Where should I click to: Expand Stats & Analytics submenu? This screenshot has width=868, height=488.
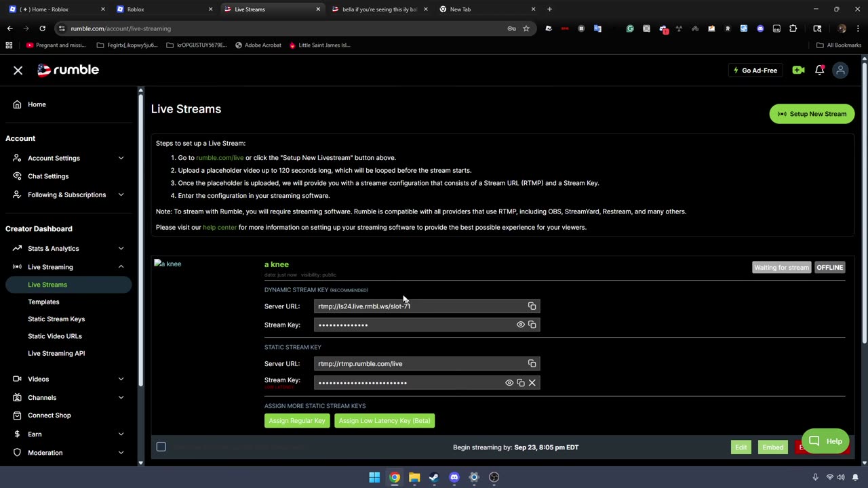pyautogui.click(x=121, y=249)
